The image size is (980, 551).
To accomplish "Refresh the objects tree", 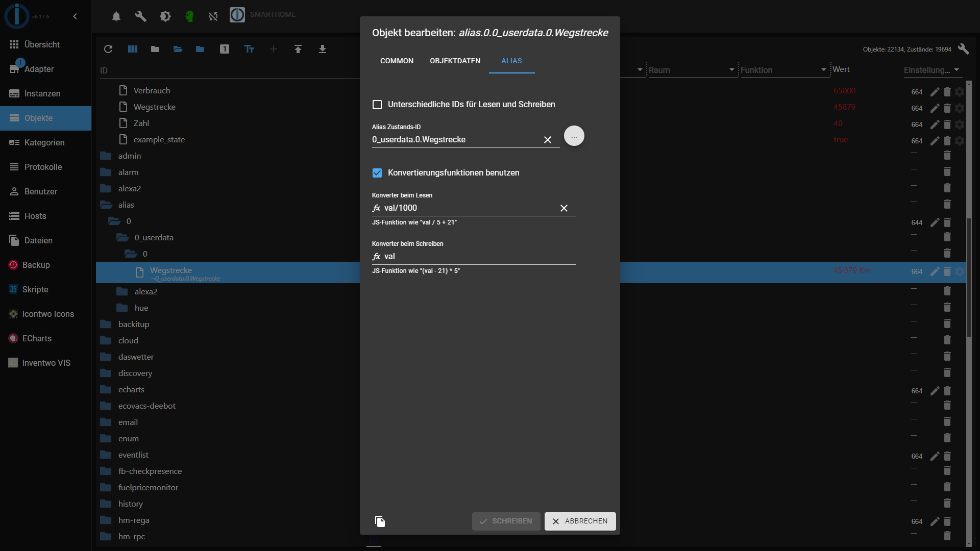I will (108, 49).
